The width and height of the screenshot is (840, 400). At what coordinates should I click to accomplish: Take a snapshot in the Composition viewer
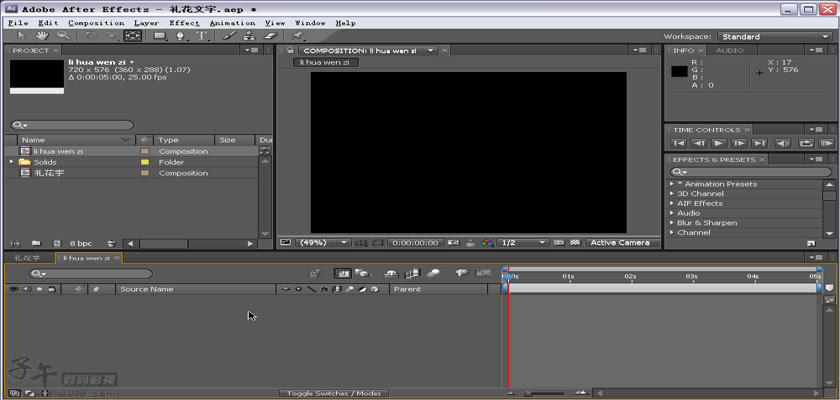(x=453, y=243)
